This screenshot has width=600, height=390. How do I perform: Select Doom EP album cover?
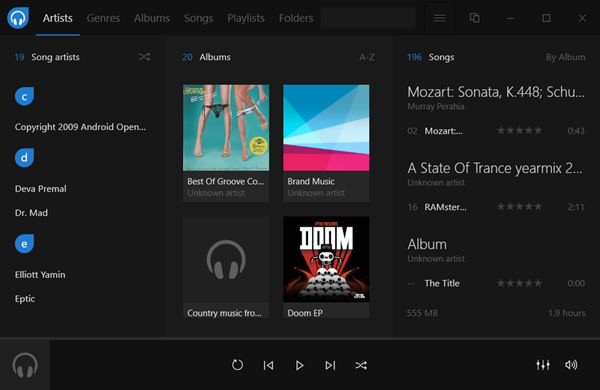pyautogui.click(x=326, y=259)
